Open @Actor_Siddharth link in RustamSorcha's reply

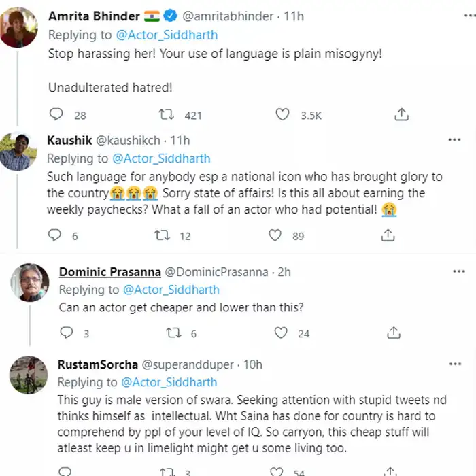pyautogui.click(x=169, y=382)
